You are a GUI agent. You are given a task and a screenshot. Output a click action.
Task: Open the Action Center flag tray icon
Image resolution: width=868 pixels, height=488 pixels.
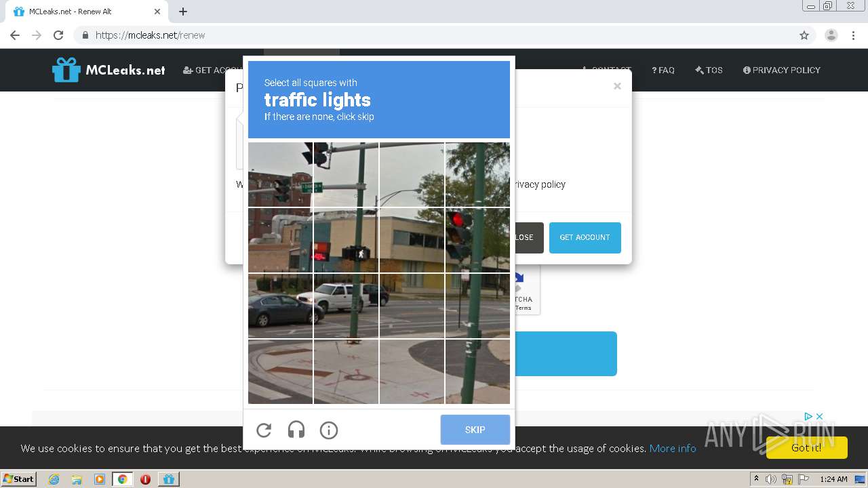(804, 479)
